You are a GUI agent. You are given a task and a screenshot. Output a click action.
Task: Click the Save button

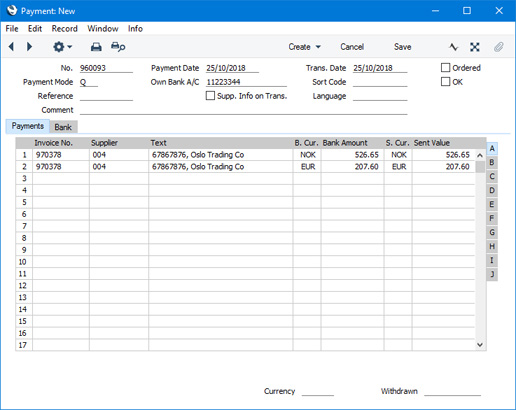click(x=402, y=47)
